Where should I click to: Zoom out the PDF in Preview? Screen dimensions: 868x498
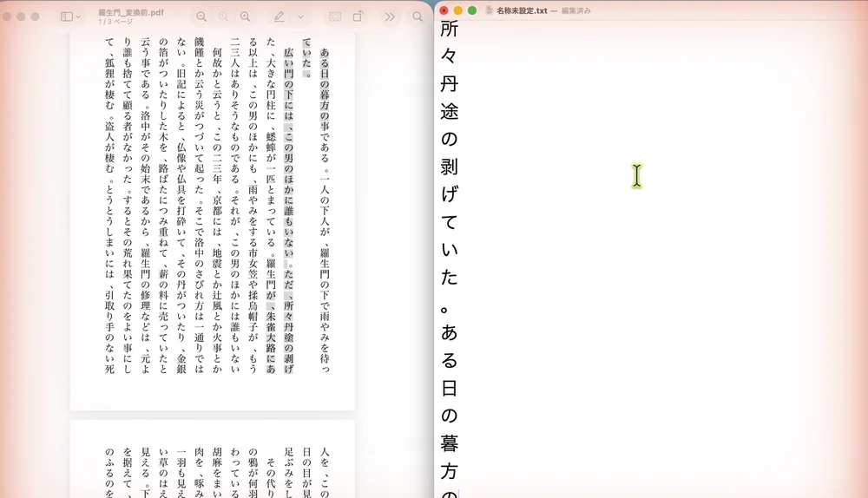tap(201, 16)
